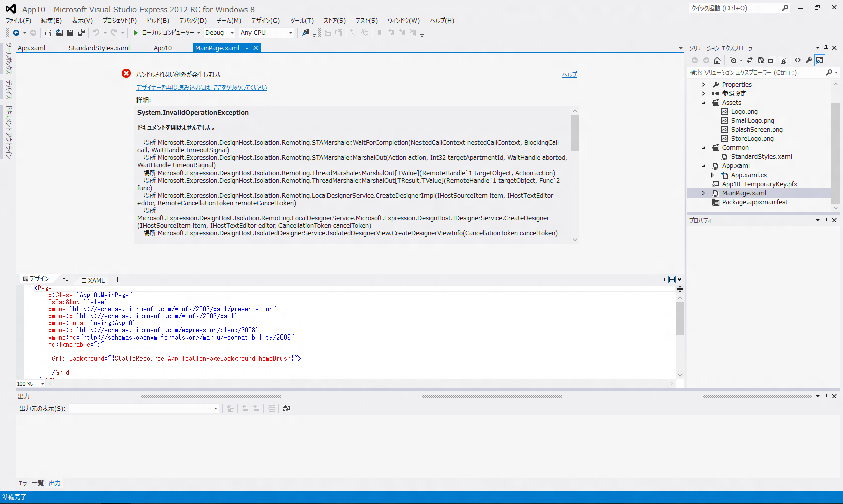The width and height of the screenshot is (843, 504).
Task: Switch to the App.xaml document tab
Action: click(x=32, y=48)
